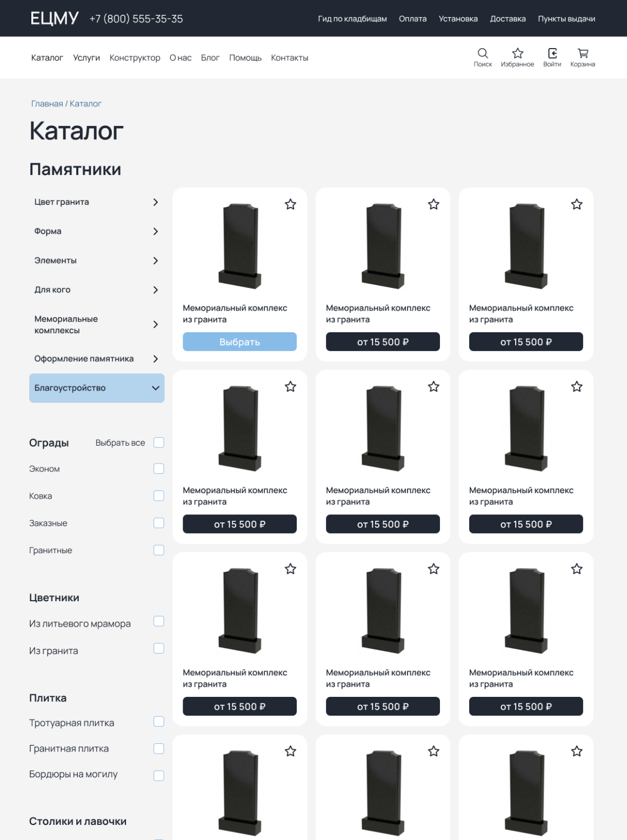627x840 pixels.
Task: Click the price on third-row middle card
Action: [x=383, y=707]
